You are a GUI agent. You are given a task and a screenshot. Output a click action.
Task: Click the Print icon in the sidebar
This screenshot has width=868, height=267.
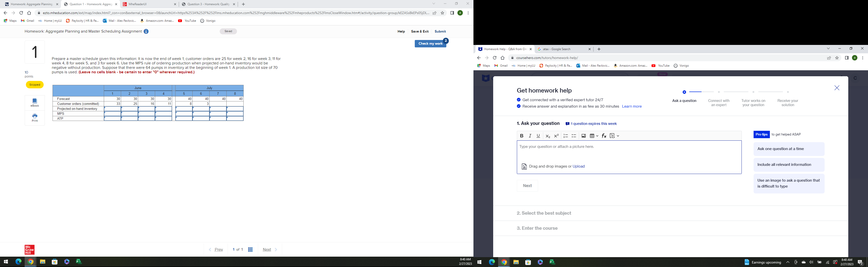coord(35,118)
